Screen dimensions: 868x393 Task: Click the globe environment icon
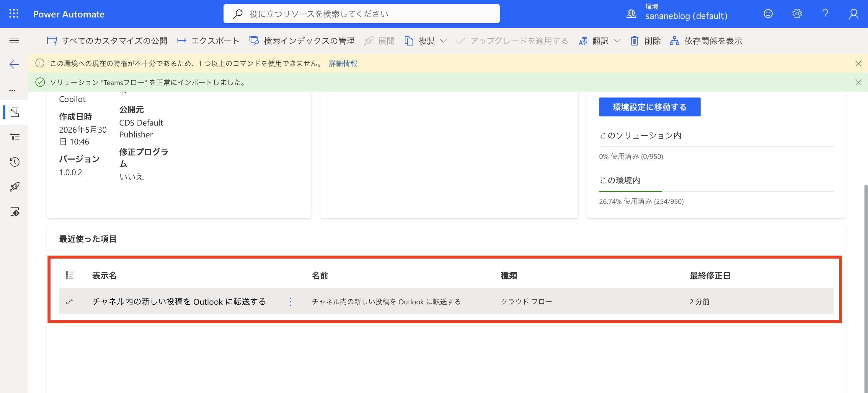pos(631,14)
